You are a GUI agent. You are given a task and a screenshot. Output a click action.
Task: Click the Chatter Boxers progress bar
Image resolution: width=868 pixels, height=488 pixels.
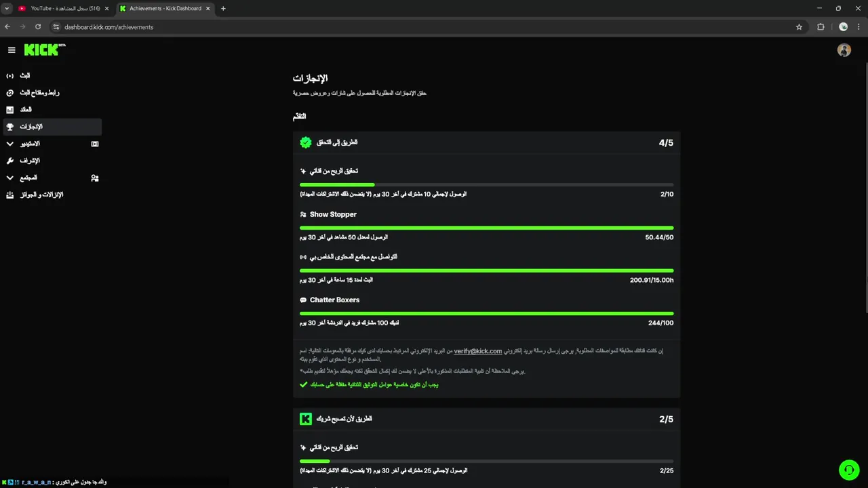(486, 314)
